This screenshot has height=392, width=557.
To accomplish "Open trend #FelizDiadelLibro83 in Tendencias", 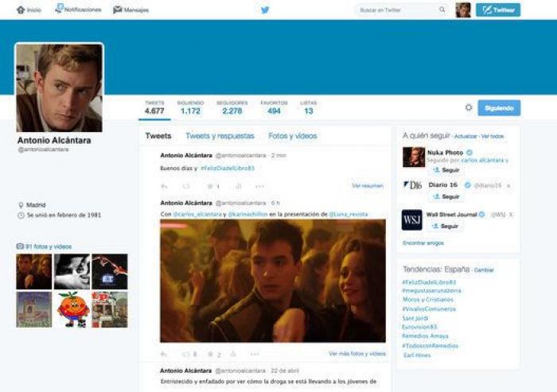I will coord(429,282).
